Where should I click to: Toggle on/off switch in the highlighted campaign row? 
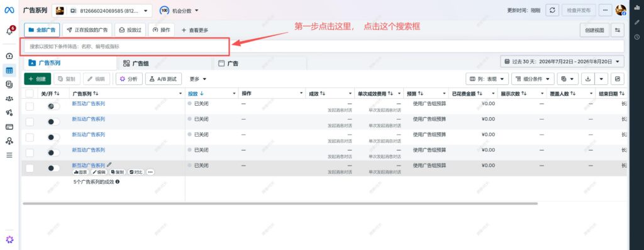tap(53, 168)
